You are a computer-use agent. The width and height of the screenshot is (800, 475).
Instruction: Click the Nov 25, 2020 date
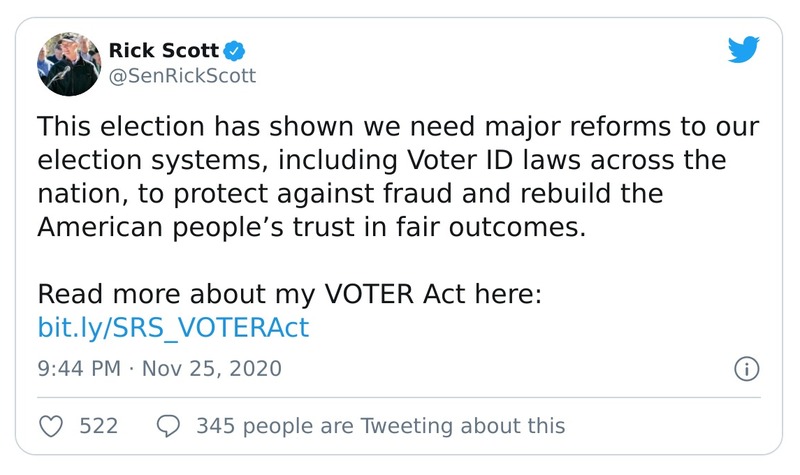pos(211,368)
